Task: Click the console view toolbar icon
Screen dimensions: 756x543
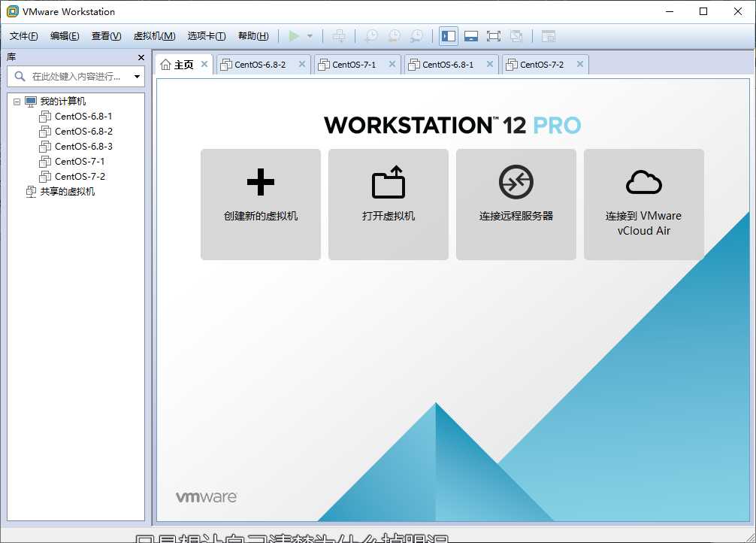Action: 548,36
